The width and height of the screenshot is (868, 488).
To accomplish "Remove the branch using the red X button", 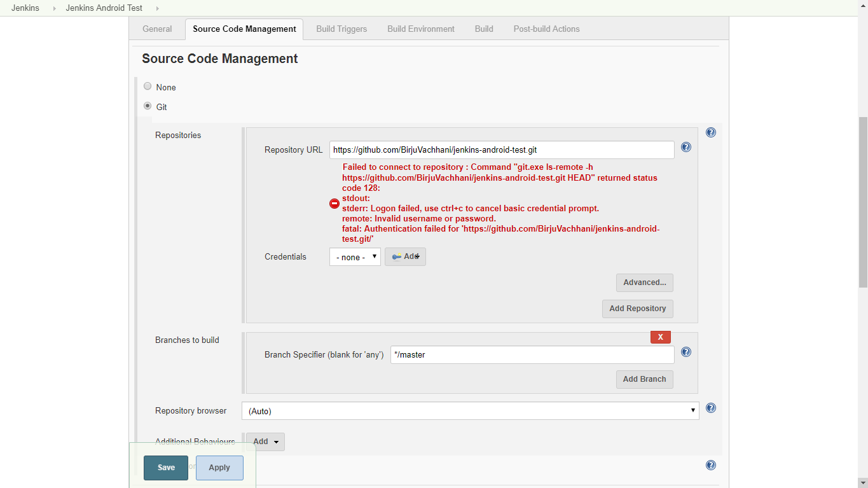I will [660, 337].
